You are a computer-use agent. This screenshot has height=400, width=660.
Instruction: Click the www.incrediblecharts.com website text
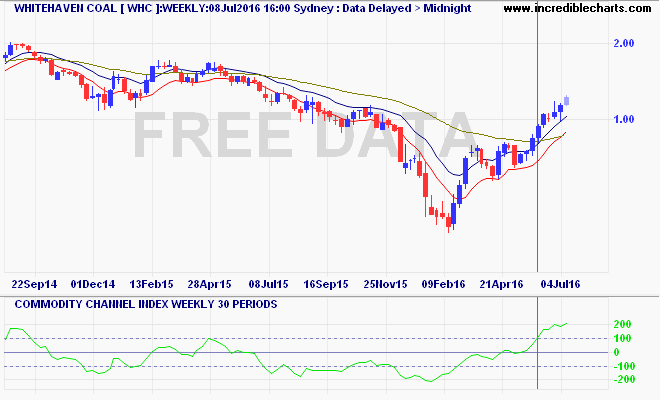(577, 8)
